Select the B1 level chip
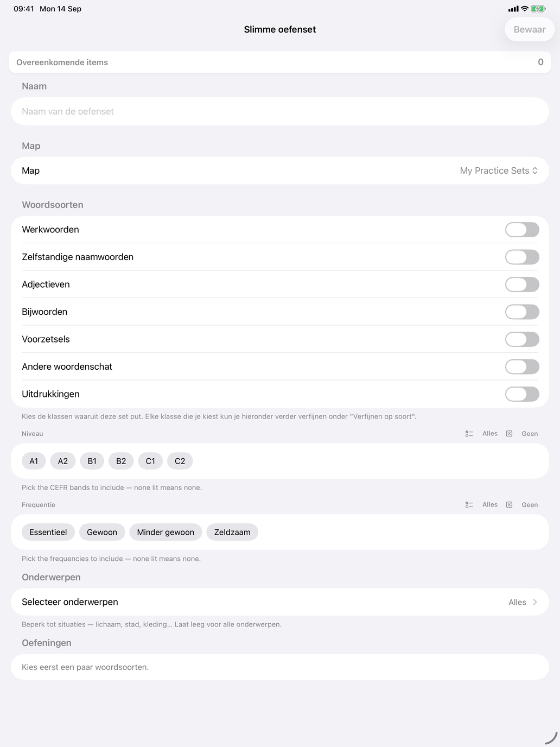 92,461
